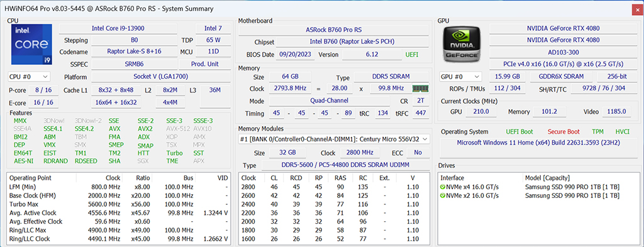Click the 1600 clock timing row
The height and width of the screenshot is (247, 644).
coord(334,238)
